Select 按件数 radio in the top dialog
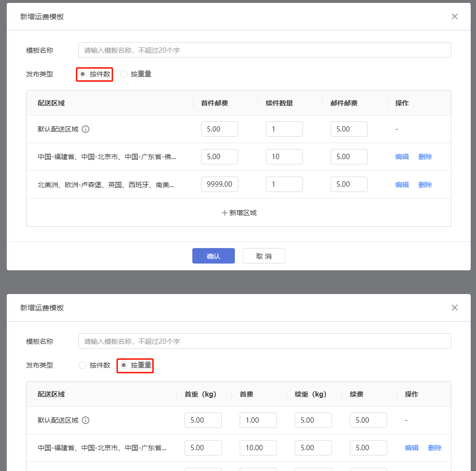The height and width of the screenshot is (471, 476). (x=83, y=74)
